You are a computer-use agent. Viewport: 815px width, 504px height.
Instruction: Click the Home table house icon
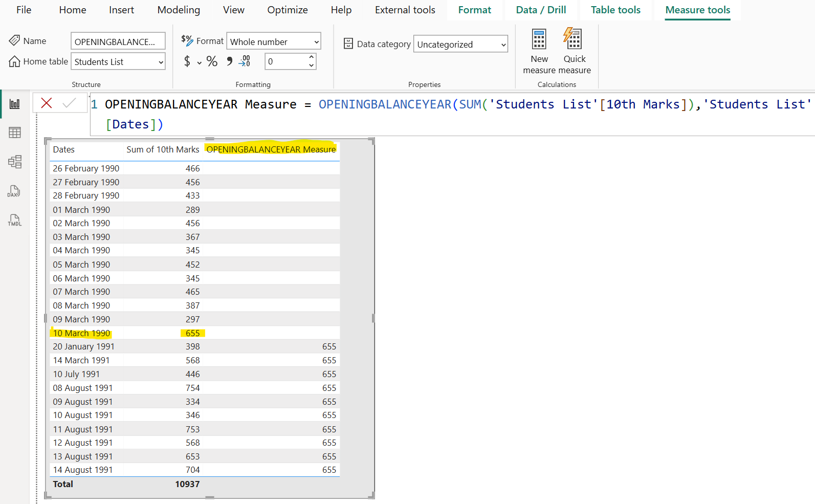14,61
